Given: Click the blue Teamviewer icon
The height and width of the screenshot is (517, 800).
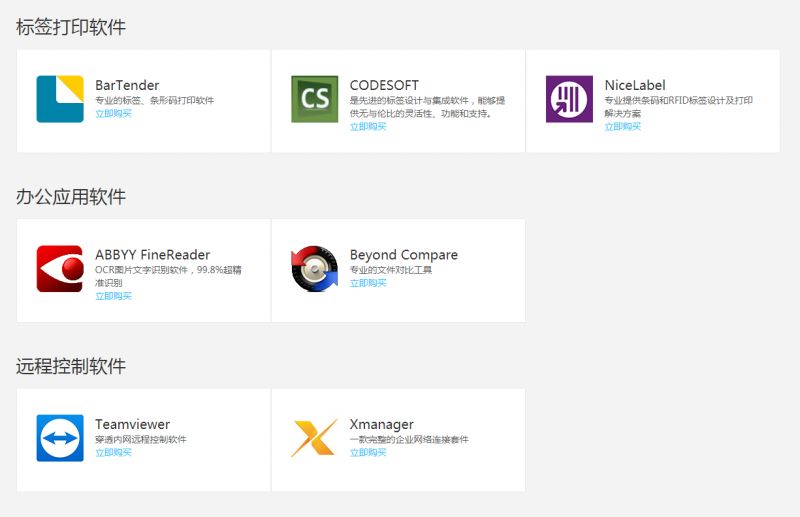Looking at the screenshot, I should pyautogui.click(x=60, y=438).
